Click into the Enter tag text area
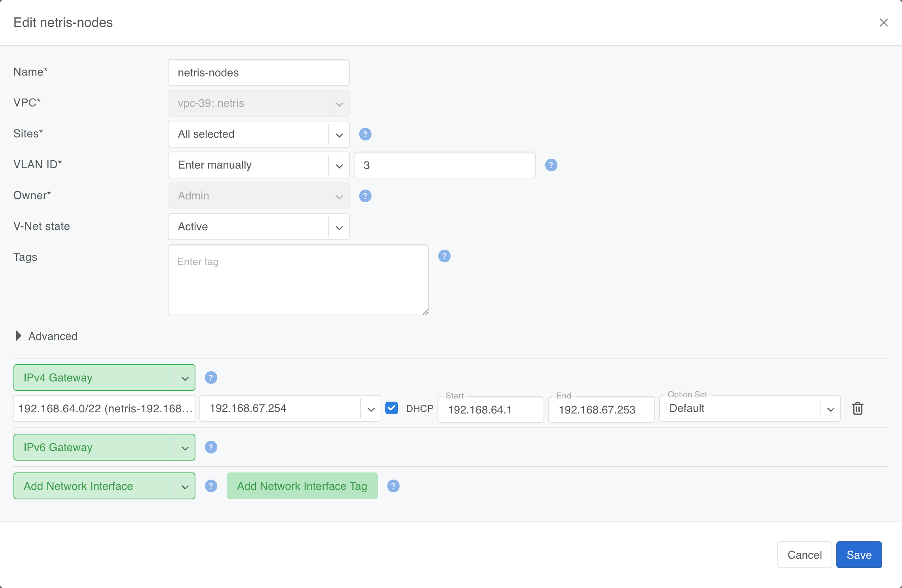Screen dimensions: 902x588 (x=298, y=280)
